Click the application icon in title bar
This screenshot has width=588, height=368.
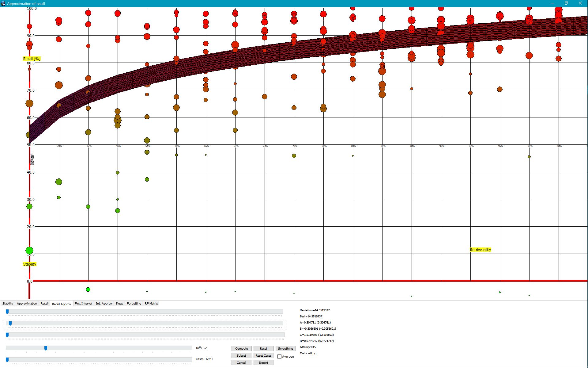tap(3, 3)
